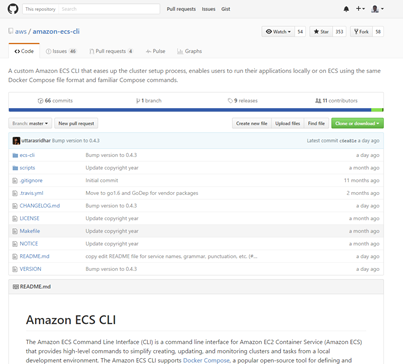The width and height of the screenshot is (403, 364).
Task: Open the GitHub home logo
Action: click(x=13, y=9)
